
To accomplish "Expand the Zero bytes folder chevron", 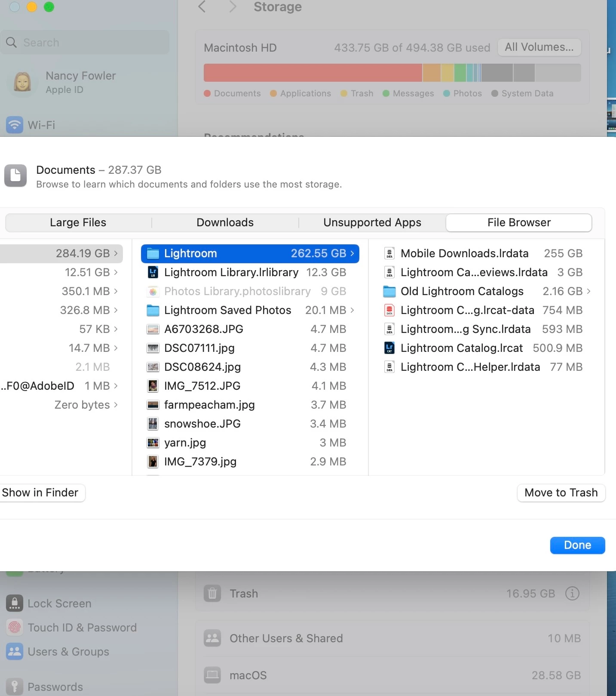I will tap(116, 405).
